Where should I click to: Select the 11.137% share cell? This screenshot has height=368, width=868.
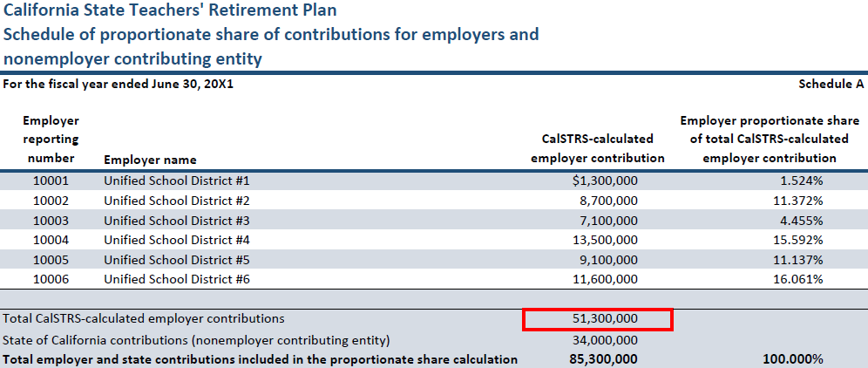(799, 259)
